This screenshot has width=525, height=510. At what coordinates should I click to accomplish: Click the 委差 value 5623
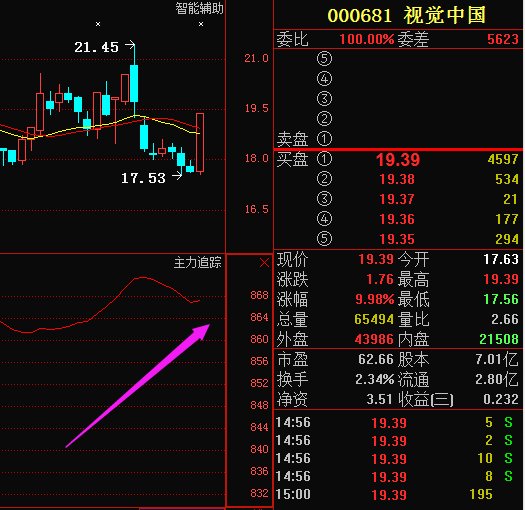pos(503,39)
